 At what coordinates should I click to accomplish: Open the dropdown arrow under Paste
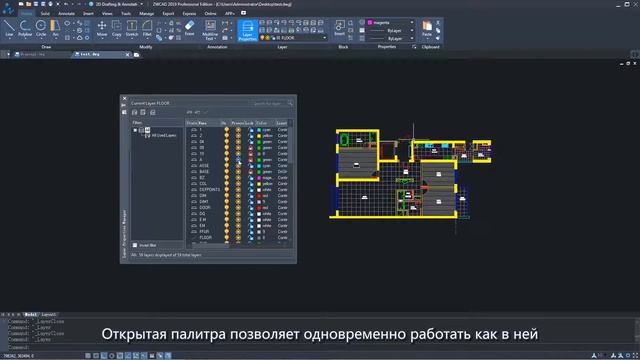pyautogui.click(x=427, y=38)
